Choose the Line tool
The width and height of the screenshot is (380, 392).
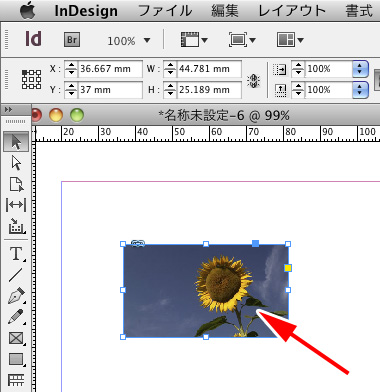[x=16, y=275]
